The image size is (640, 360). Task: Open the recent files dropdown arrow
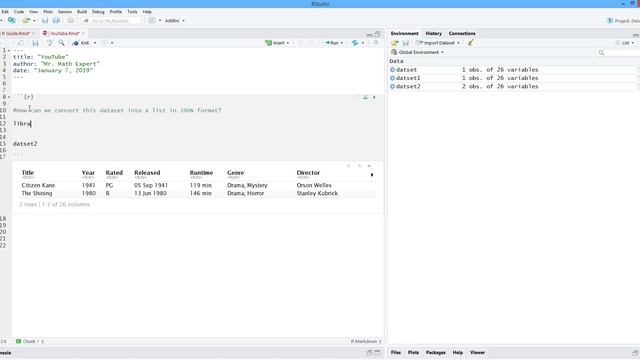click(x=34, y=20)
